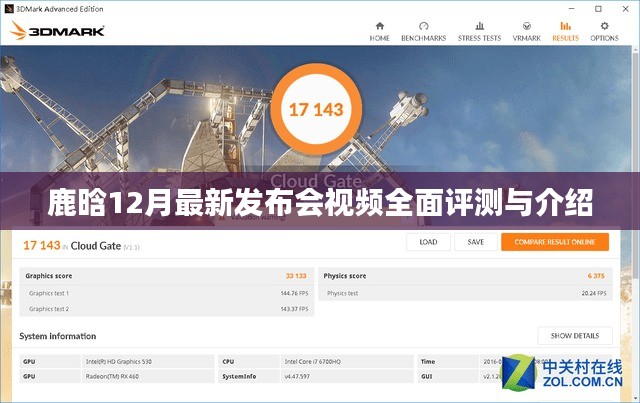Maximize the 3DMark window

[x=598, y=9]
